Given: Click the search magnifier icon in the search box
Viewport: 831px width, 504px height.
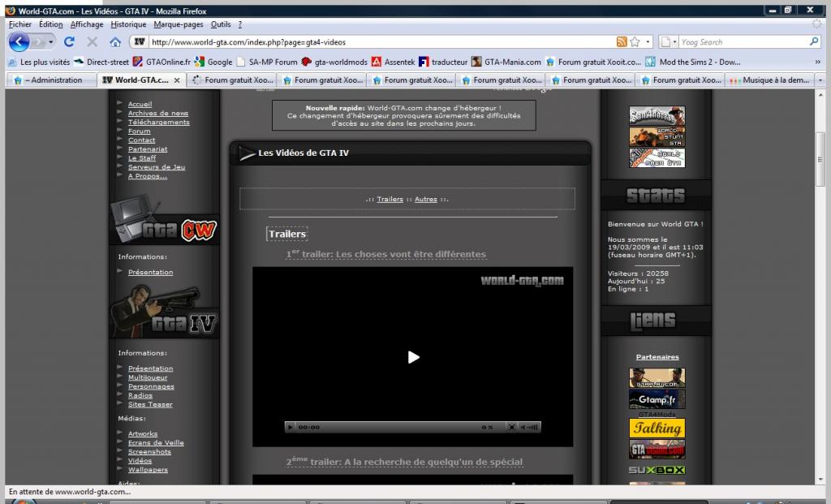Looking at the screenshot, I should tap(814, 42).
